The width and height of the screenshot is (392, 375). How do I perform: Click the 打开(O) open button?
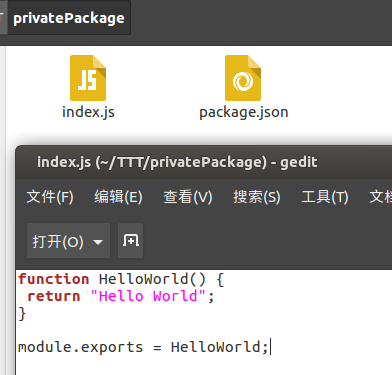coord(58,241)
